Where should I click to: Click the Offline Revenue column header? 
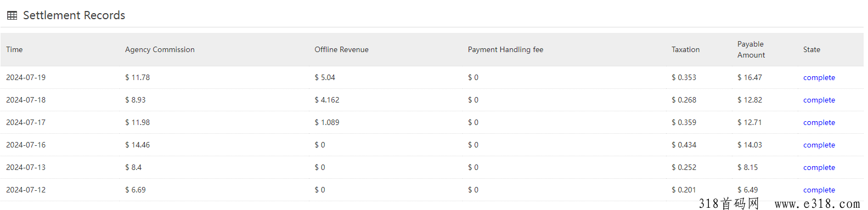point(341,49)
